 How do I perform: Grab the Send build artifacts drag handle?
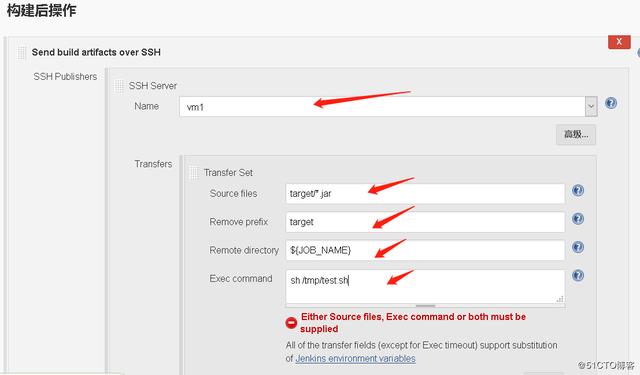click(x=22, y=52)
